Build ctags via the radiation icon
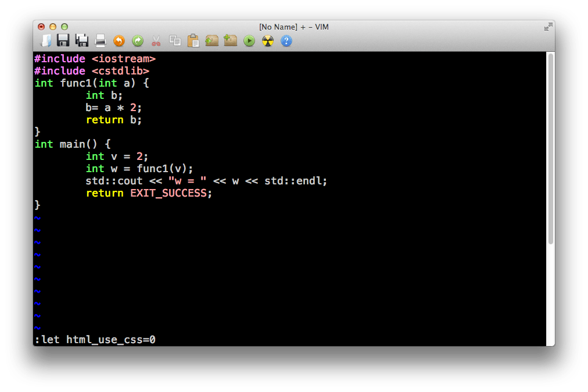 point(267,41)
